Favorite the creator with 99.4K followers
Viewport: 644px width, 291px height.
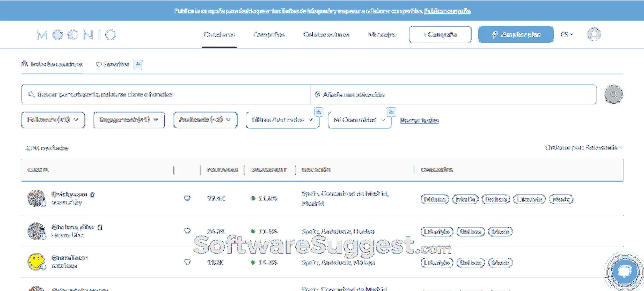point(187,198)
